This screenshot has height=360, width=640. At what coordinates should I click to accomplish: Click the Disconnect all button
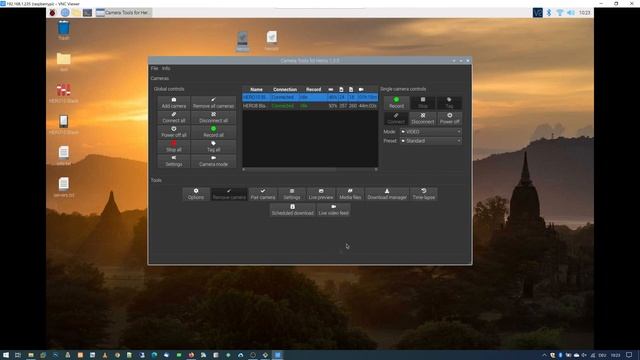coord(213,118)
